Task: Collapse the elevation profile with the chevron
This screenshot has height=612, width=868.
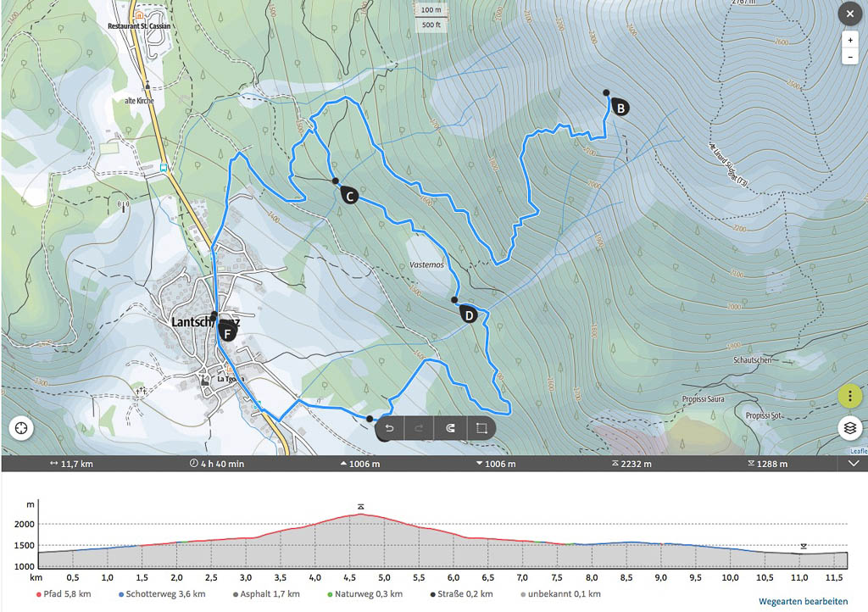Action: click(853, 464)
